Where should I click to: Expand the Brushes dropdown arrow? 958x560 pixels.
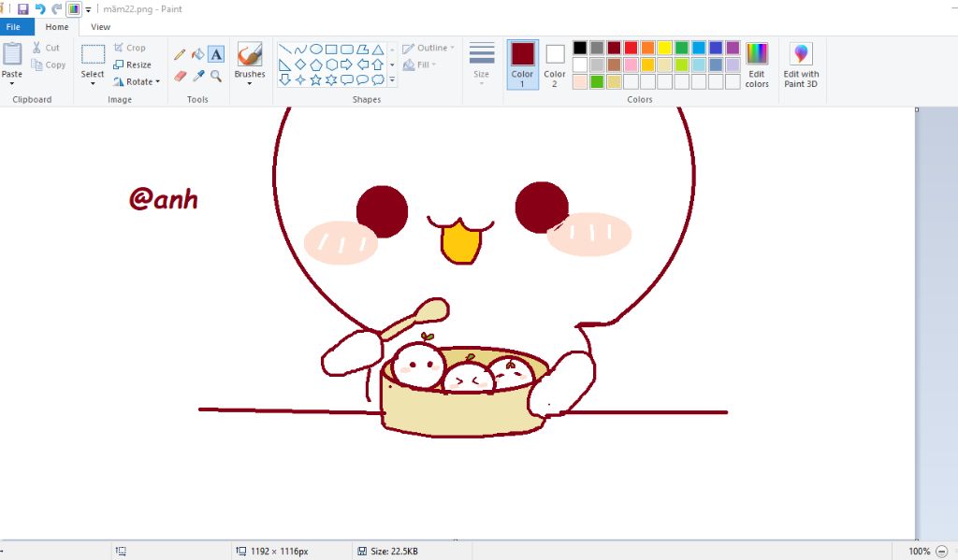pos(249,83)
